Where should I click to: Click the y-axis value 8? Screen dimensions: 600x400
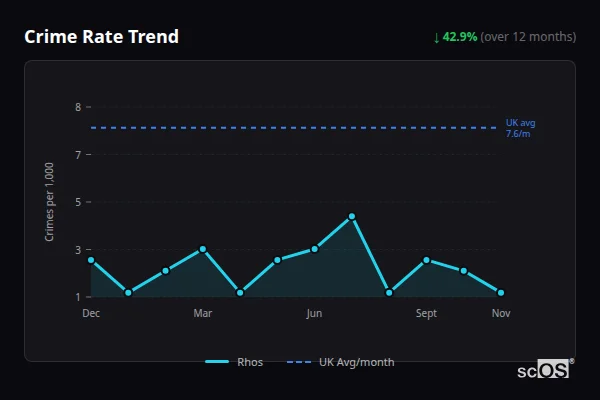[x=78, y=107]
